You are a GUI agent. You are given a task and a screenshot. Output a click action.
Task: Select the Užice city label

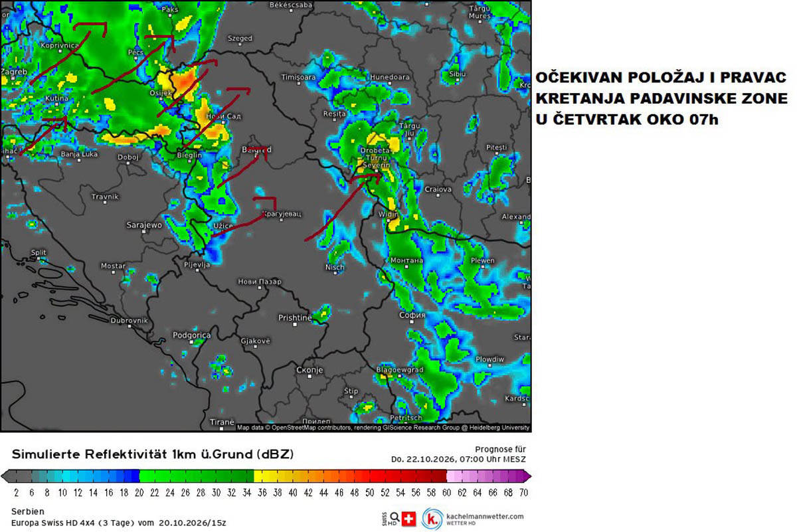[x=222, y=226]
